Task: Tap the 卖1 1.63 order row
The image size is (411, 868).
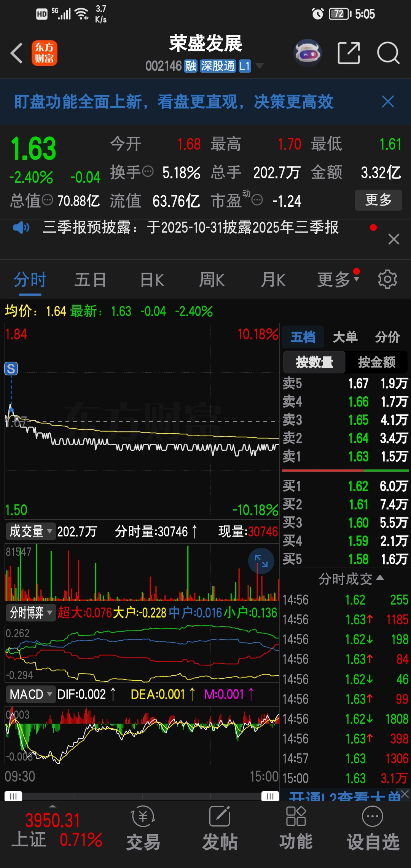Action: pyautogui.click(x=345, y=456)
